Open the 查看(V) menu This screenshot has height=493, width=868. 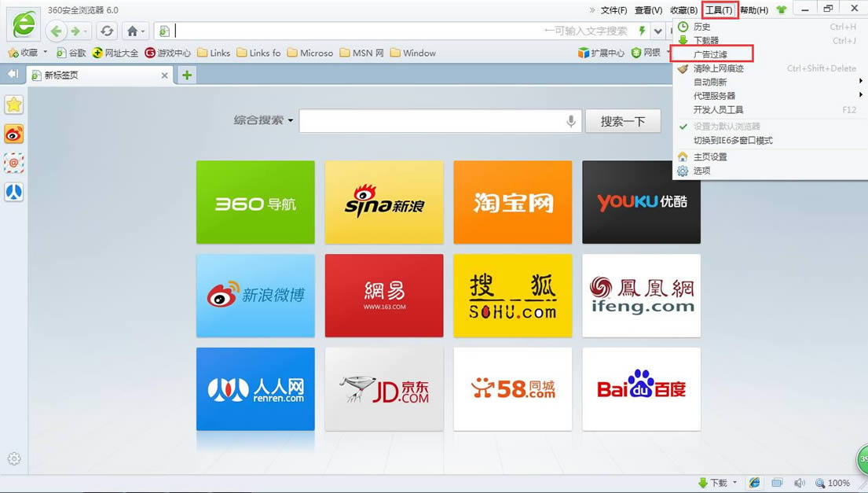point(648,10)
